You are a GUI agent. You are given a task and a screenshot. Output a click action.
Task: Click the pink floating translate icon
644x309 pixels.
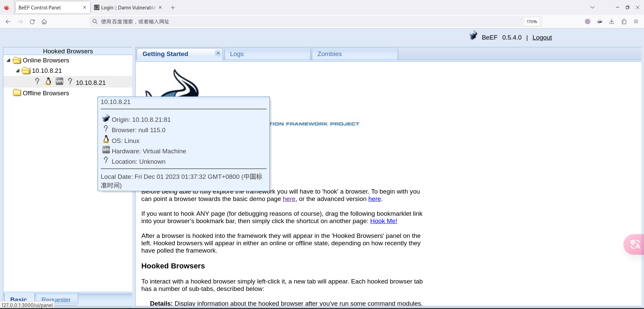(634, 244)
